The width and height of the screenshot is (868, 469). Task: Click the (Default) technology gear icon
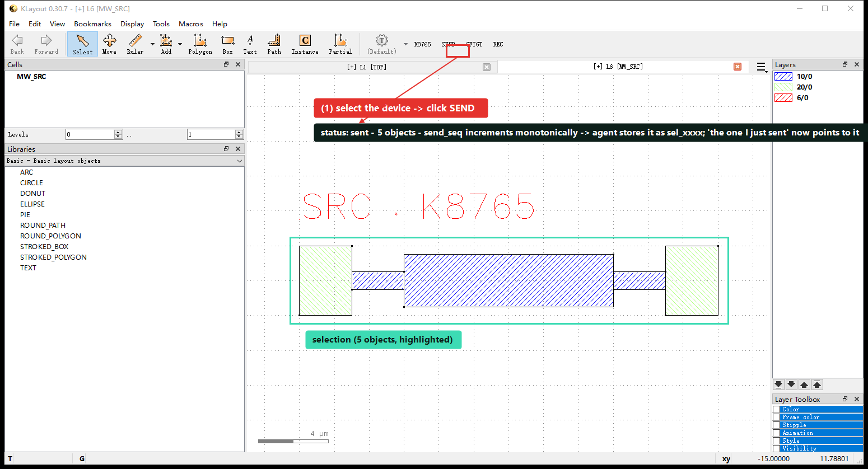382,44
